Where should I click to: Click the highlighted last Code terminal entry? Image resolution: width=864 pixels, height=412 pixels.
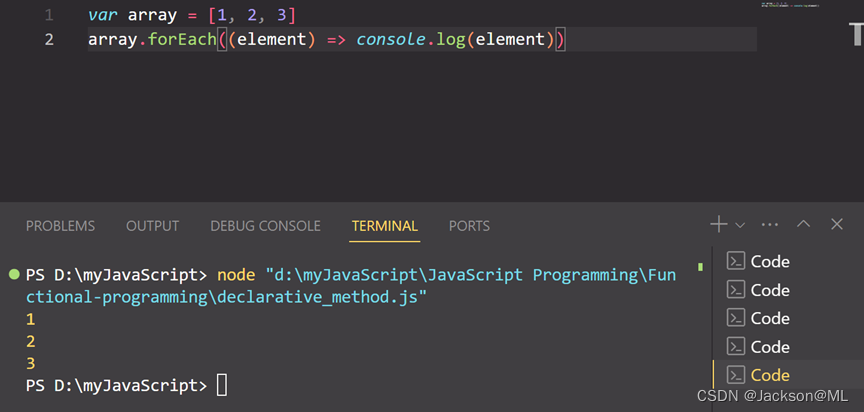769,375
